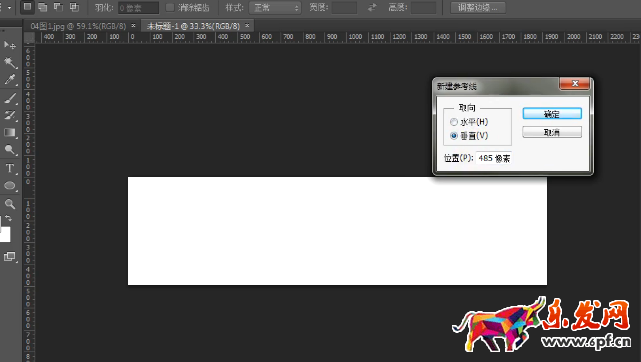Screen dimensions: 641x362
Task: Toggle the 消除锯齿 anti-alias checkbox
Action: click(x=170, y=7)
